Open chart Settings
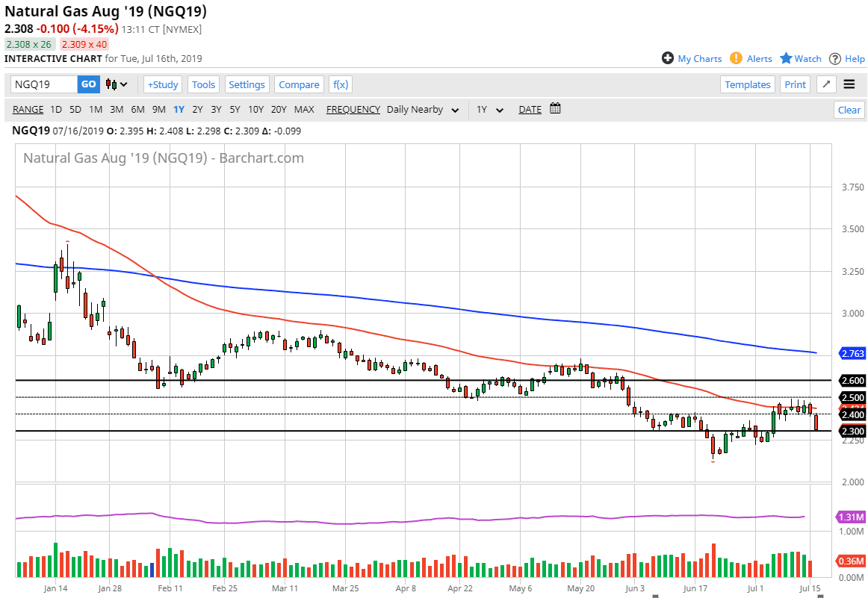The image size is (868, 598). [247, 84]
